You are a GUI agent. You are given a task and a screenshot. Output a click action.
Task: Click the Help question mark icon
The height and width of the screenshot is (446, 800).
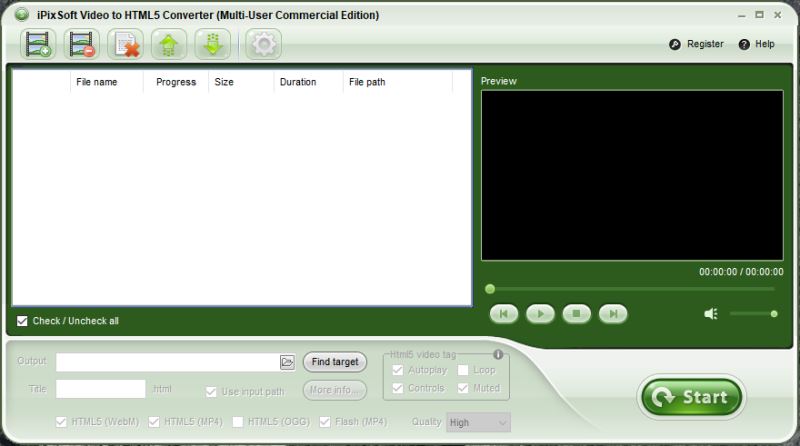[x=744, y=44]
